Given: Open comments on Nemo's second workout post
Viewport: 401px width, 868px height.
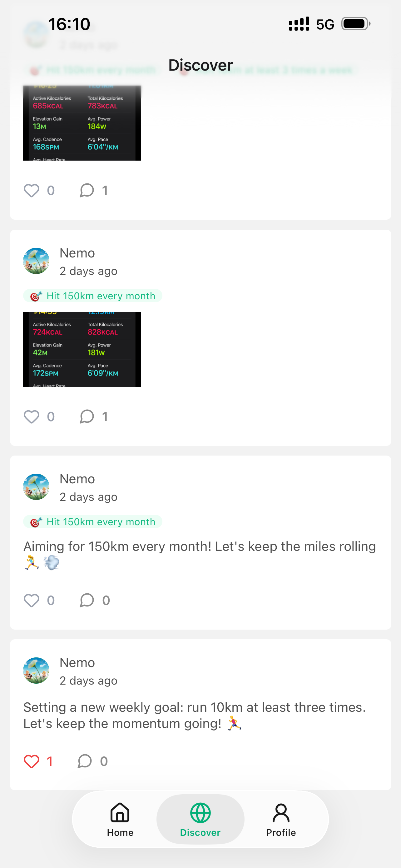Looking at the screenshot, I should [87, 417].
